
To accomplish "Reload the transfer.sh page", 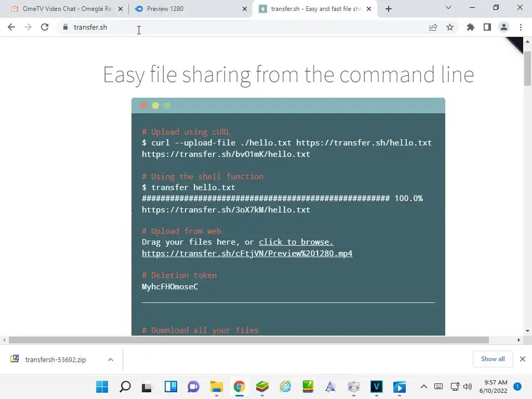I will [x=45, y=27].
